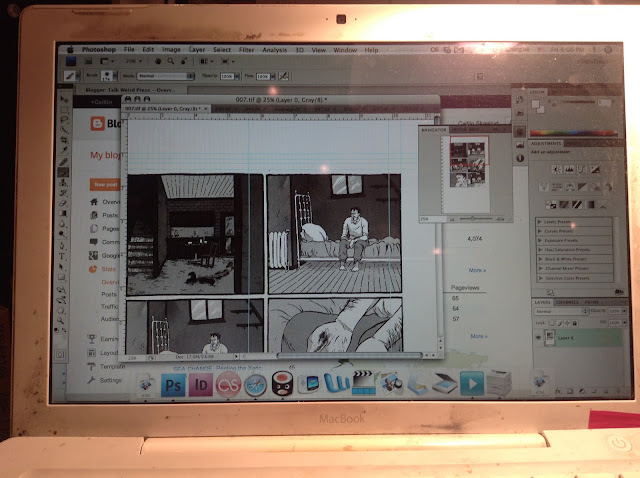Toggle lock transparent pixels in Layers panel
This screenshot has height=478, width=640.
[x=551, y=323]
